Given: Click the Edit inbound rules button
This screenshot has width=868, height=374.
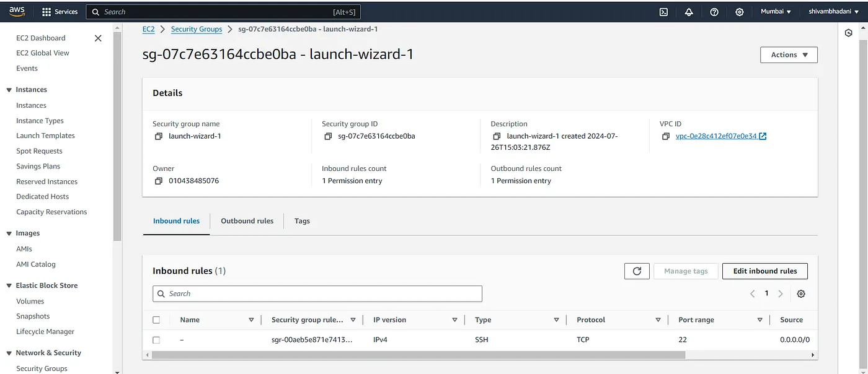Looking at the screenshot, I should 765,271.
